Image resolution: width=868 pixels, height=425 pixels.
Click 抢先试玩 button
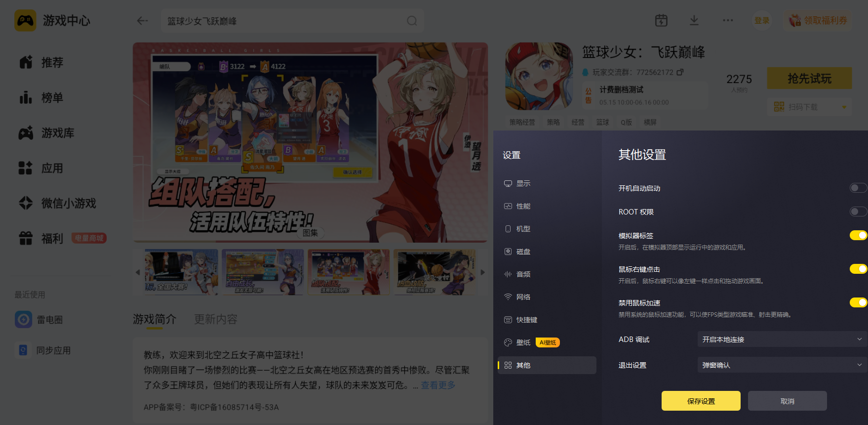[810, 78]
